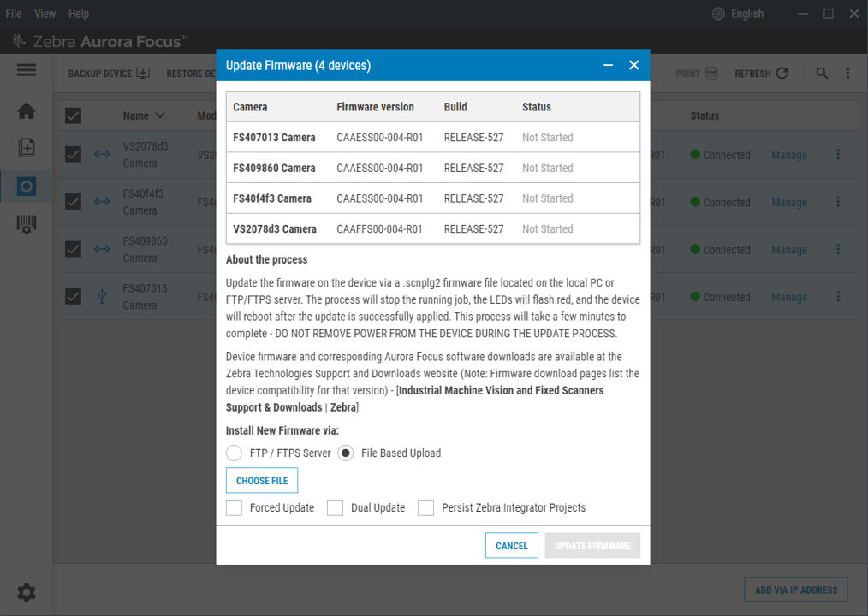The width and height of the screenshot is (868, 616).
Task: Select the FTP / FTPS Server radio button
Action: (x=235, y=453)
